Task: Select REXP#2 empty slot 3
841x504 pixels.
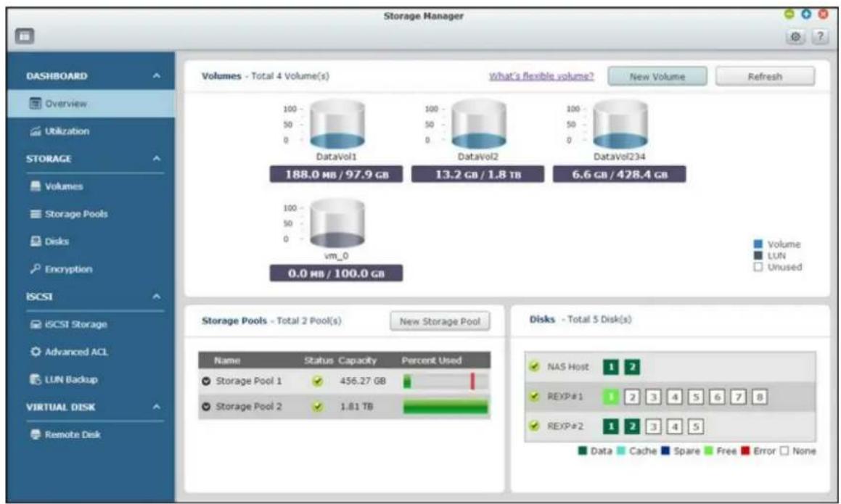Action: (653, 426)
